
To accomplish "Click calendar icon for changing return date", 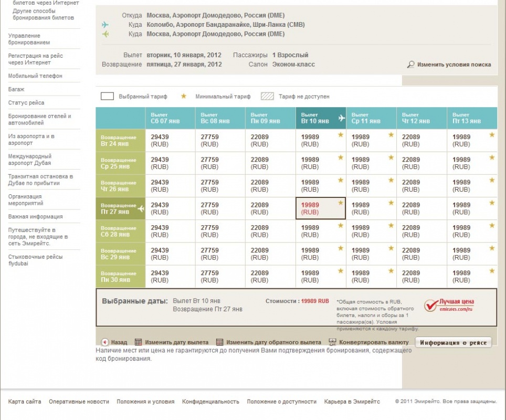I will pos(220,342).
